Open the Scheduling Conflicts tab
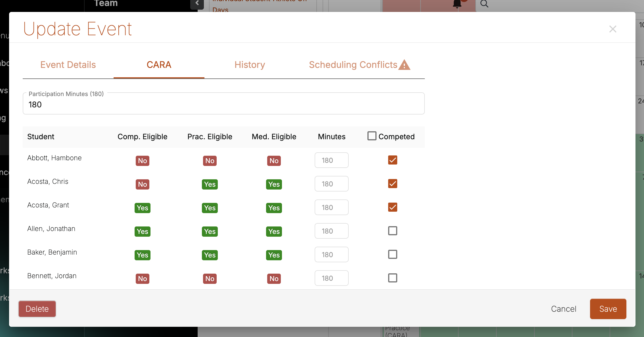The image size is (644, 337). point(359,65)
